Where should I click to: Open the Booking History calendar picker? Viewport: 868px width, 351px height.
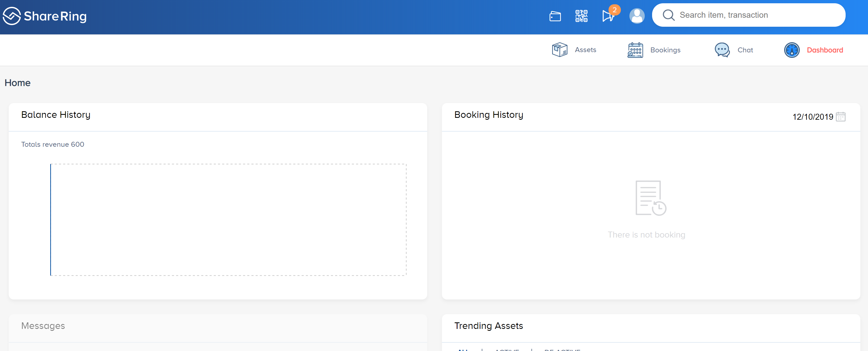click(x=841, y=117)
